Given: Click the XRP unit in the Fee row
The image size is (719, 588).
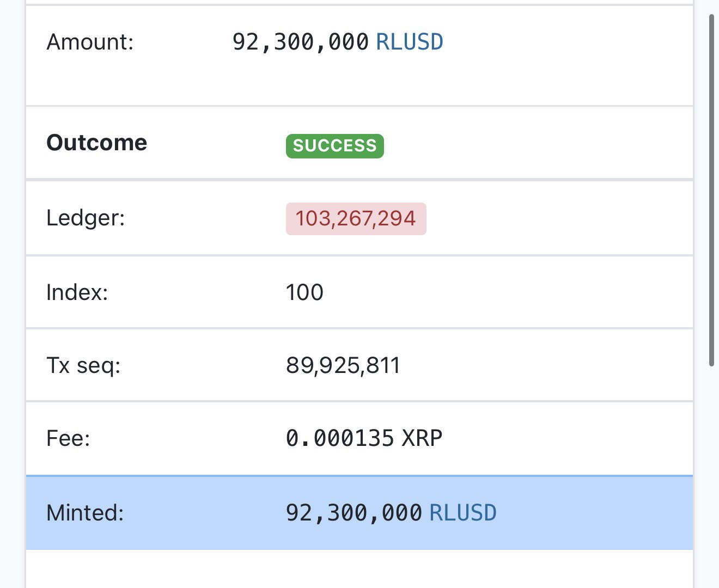Looking at the screenshot, I should point(422,438).
